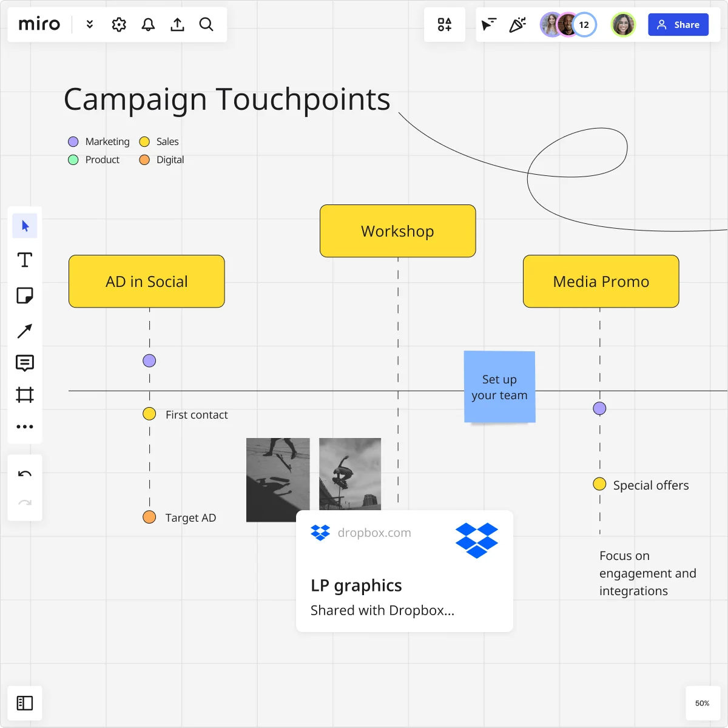Pick the Sticky note tool
728x728 pixels.
pyautogui.click(x=25, y=295)
